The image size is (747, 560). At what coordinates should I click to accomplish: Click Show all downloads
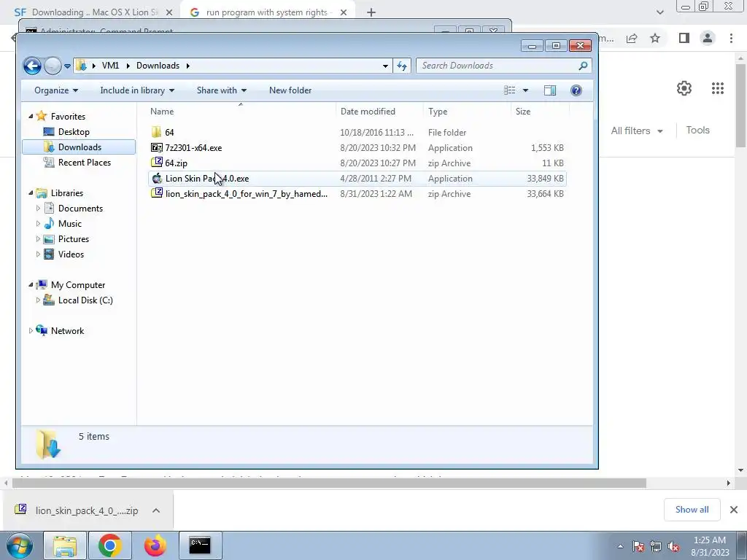692,510
